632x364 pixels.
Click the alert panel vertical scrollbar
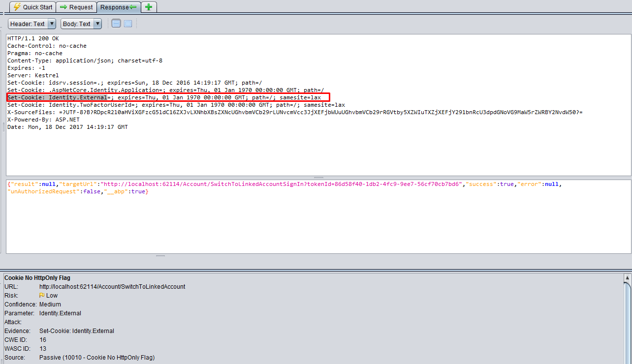tap(627, 319)
